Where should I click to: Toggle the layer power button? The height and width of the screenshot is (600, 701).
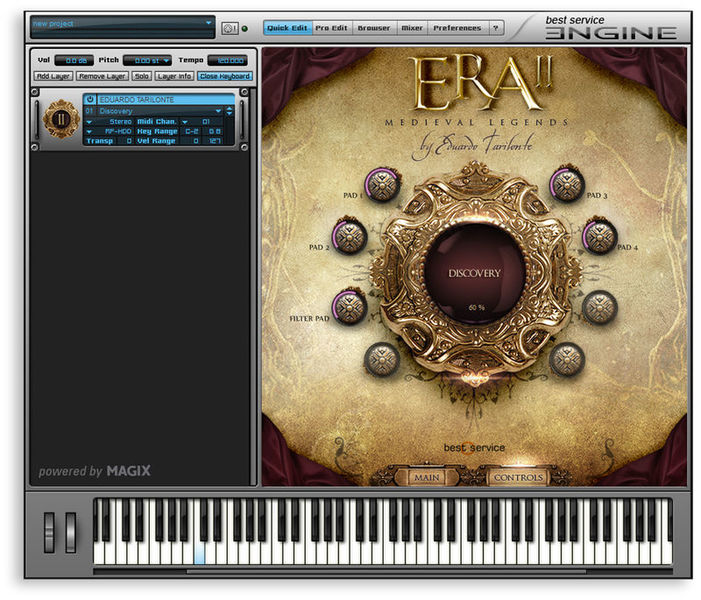click(90, 99)
